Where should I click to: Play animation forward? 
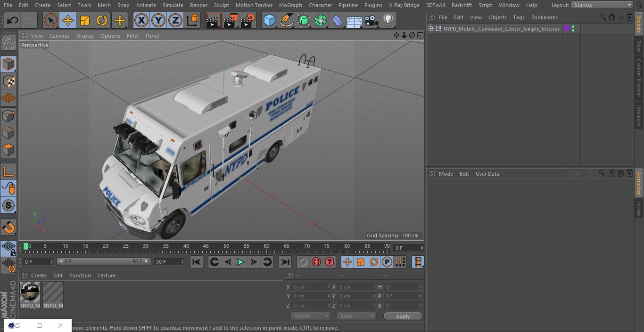[240, 262]
